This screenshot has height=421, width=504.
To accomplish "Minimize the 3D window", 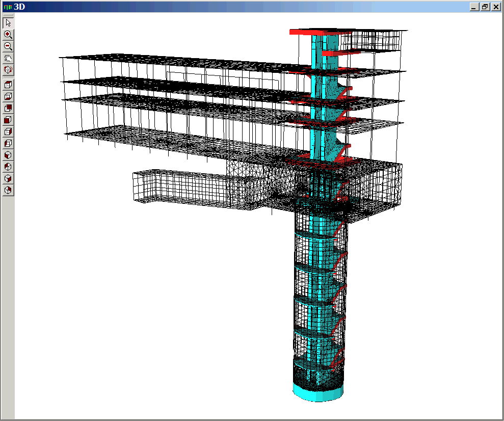I will 474,7.
